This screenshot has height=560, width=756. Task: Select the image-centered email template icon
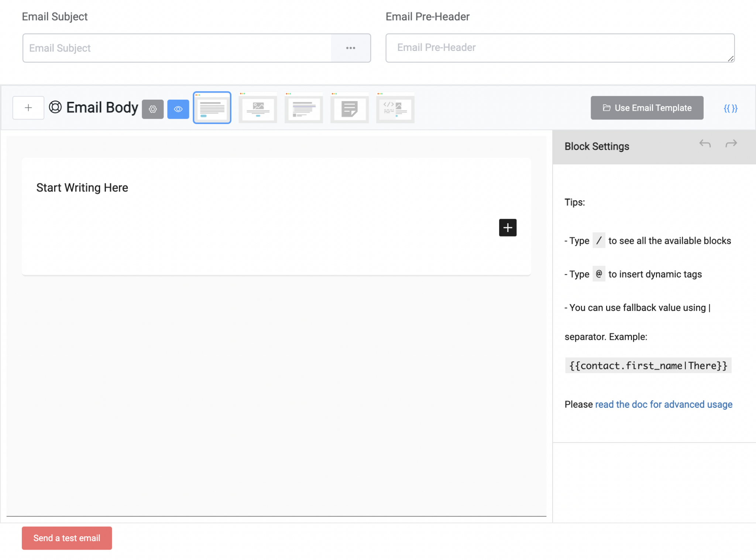click(x=258, y=108)
